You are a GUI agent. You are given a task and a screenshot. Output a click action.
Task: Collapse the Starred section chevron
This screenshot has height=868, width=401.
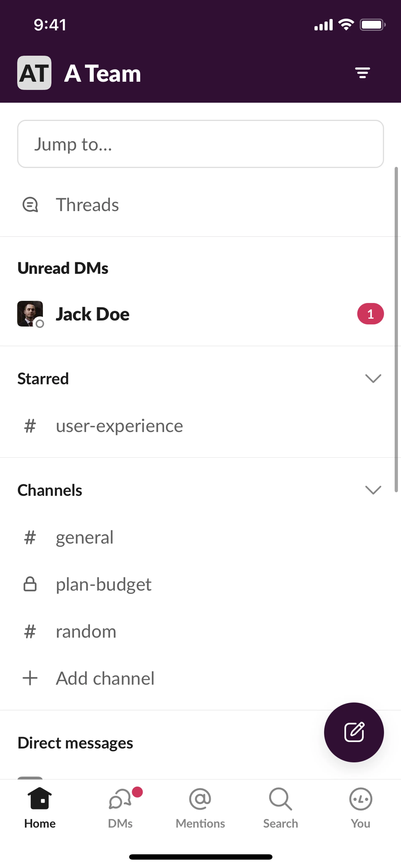(373, 378)
